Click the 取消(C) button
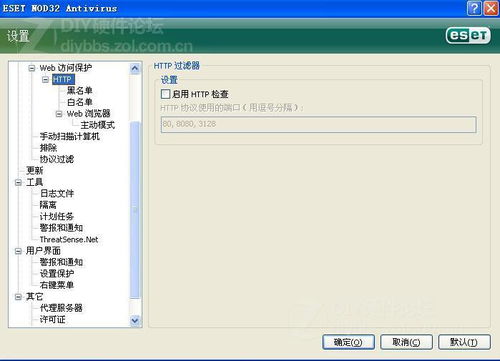The width and height of the screenshot is (500, 361). coord(406,342)
